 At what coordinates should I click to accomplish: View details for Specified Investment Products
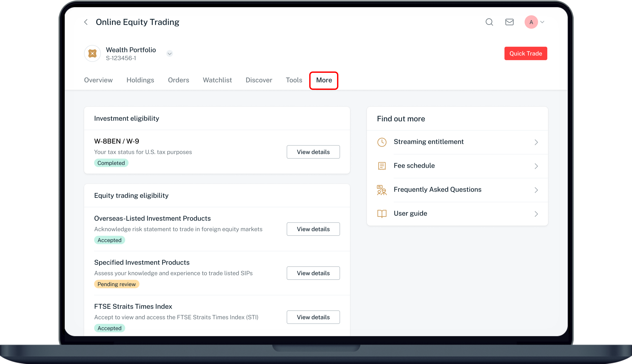(313, 273)
